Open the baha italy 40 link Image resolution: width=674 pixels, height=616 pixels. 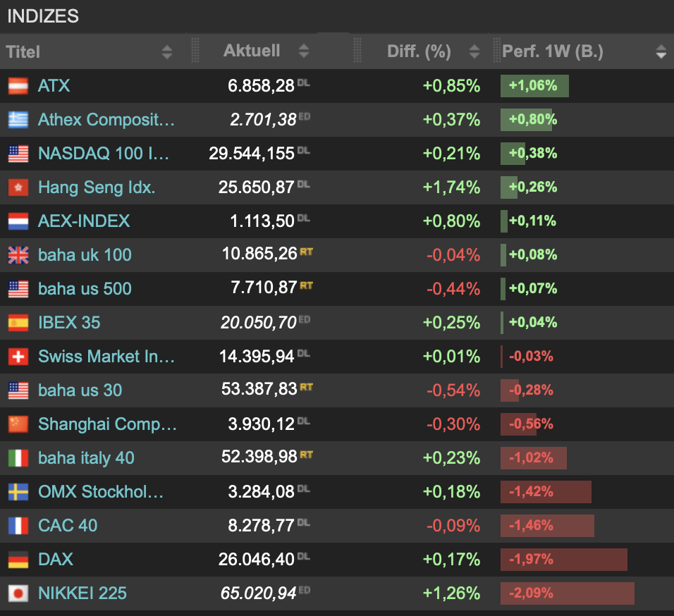86,458
